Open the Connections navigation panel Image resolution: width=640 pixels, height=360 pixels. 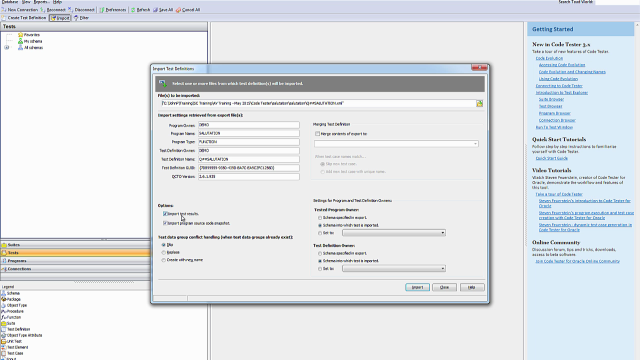[76, 269]
